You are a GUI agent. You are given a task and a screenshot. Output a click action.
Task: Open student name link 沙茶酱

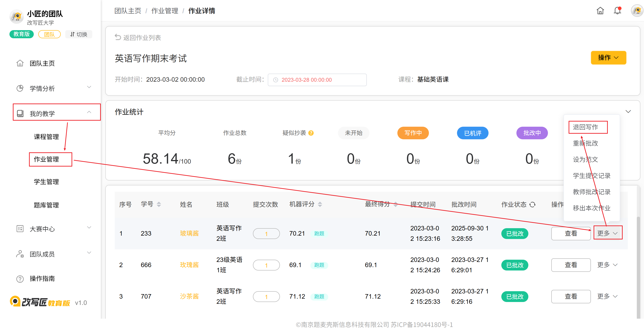click(x=189, y=296)
